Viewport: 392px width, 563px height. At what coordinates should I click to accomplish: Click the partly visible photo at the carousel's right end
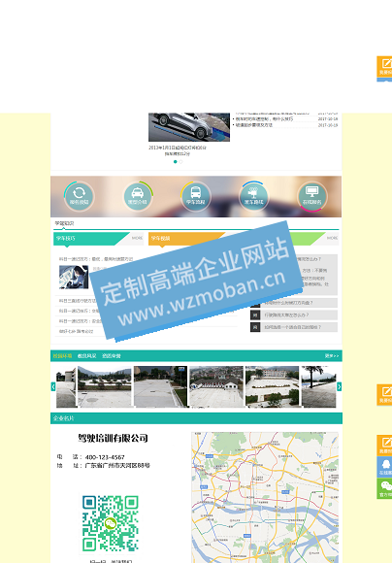click(319, 386)
